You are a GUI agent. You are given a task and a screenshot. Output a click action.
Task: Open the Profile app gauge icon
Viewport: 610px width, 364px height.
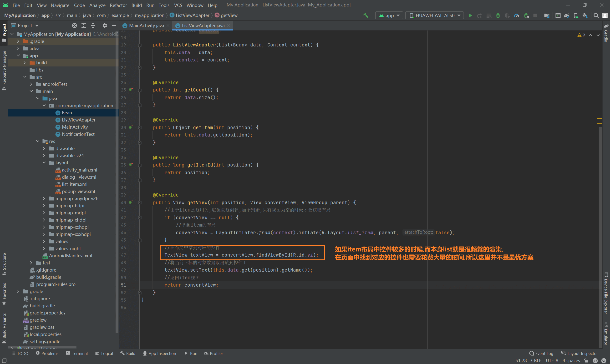coord(517,15)
